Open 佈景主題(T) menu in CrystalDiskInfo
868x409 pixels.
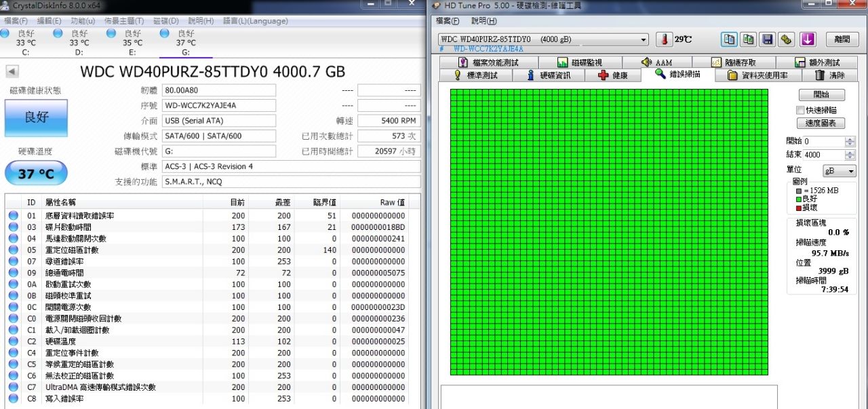(124, 21)
